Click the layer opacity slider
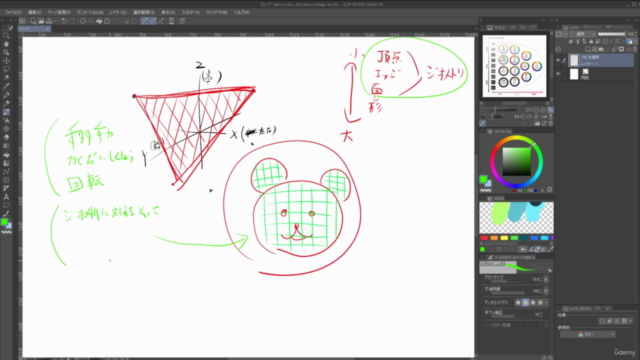The image size is (640, 360). click(611, 34)
